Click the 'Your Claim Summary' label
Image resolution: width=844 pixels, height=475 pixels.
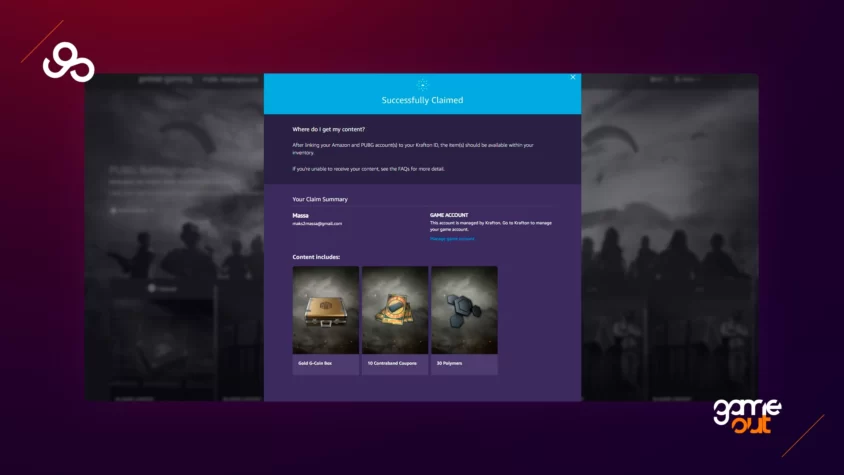320,199
